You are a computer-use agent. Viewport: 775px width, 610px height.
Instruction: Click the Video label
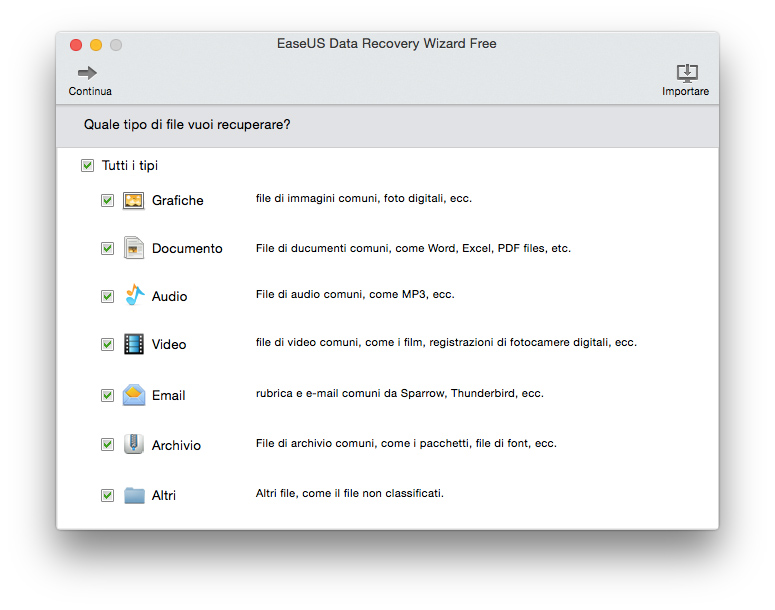tap(169, 344)
